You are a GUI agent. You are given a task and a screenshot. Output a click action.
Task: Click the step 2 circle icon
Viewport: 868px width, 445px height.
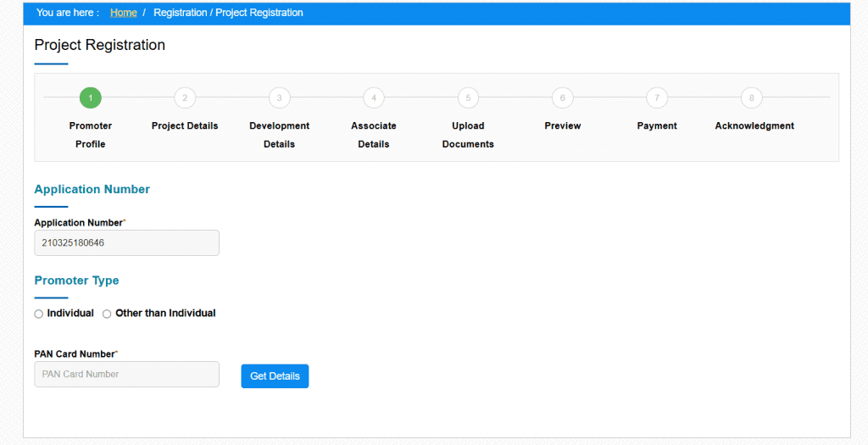(x=185, y=98)
